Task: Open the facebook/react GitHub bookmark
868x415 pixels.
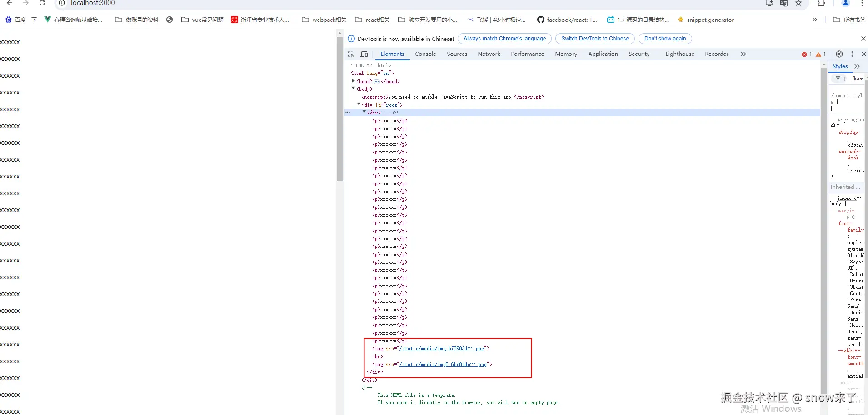Action: (x=567, y=20)
